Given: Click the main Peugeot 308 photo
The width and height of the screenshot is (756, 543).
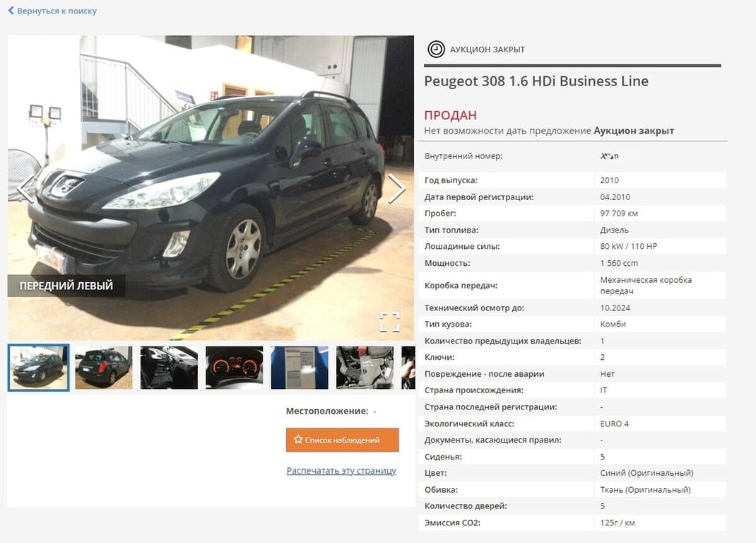Looking at the screenshot, I should (x=211, y=188).
